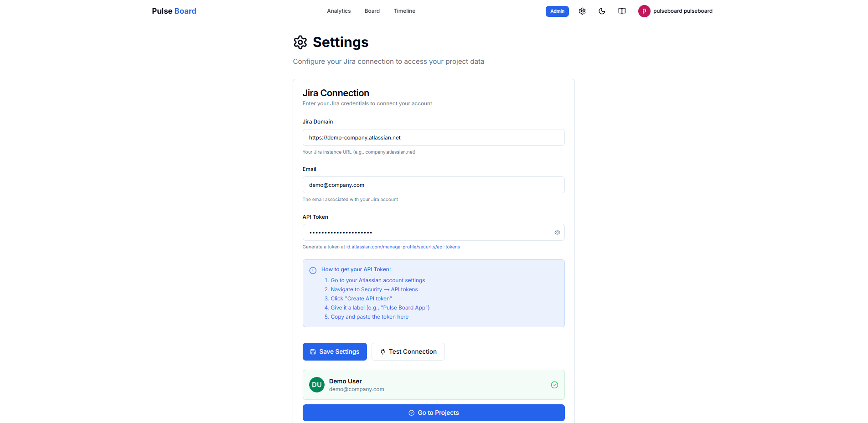
Task: Open the dark mode moon icon
Action: coord(602,11)
